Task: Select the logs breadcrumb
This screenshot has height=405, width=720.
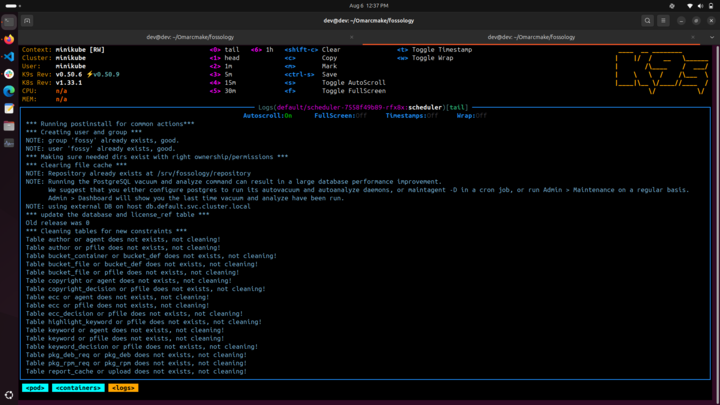Action: pyautogui.click(x=123, y=388)
